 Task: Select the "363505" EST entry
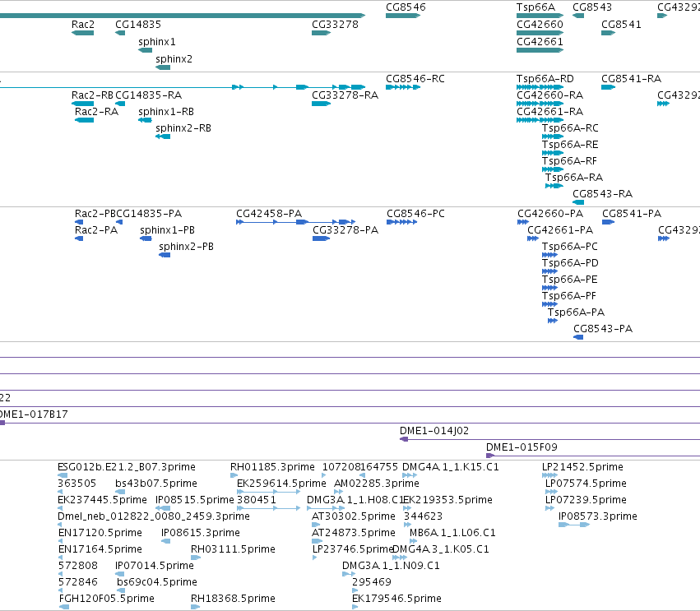tap(76, 484)
